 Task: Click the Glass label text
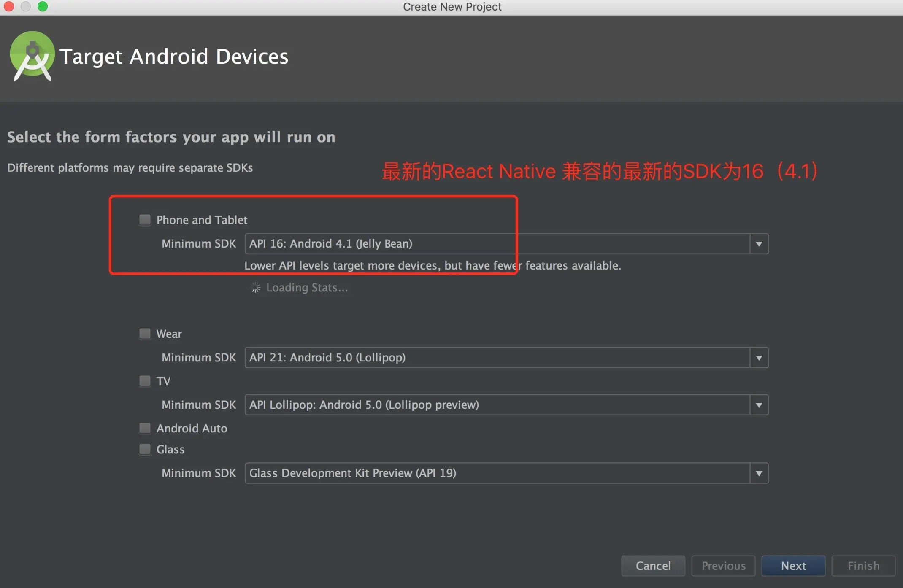pyautogui.click(x=170, y=449)
